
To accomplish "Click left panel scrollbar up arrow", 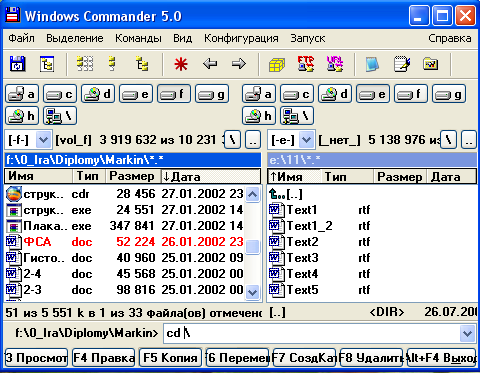I will (x=253, y=195).
